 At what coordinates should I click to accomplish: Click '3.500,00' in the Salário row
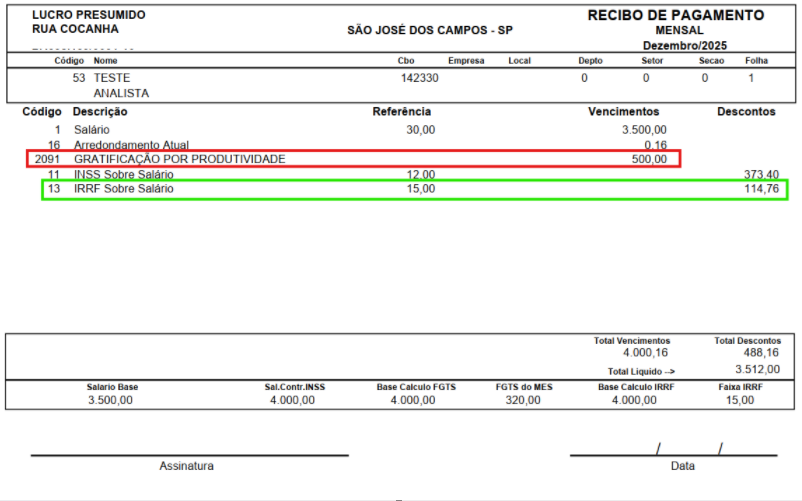pyautogui.click(x=644, y=130)
